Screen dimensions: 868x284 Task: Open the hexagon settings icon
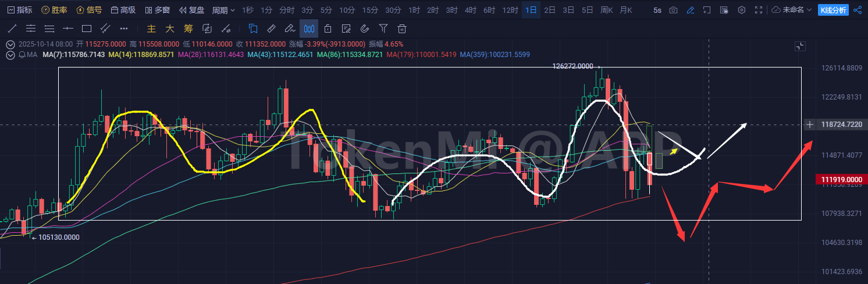click(x=741, y=10)
